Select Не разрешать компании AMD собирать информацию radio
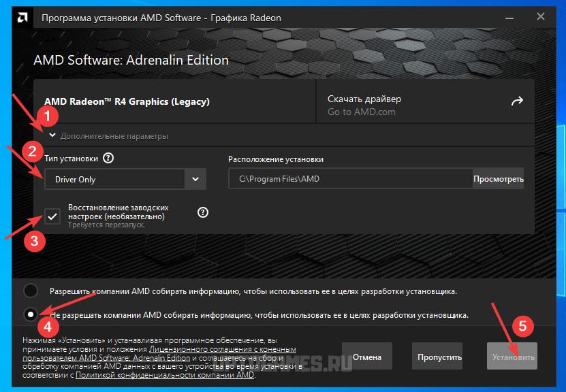This screenshot has width=566, height=392. [x=31, y=314]
